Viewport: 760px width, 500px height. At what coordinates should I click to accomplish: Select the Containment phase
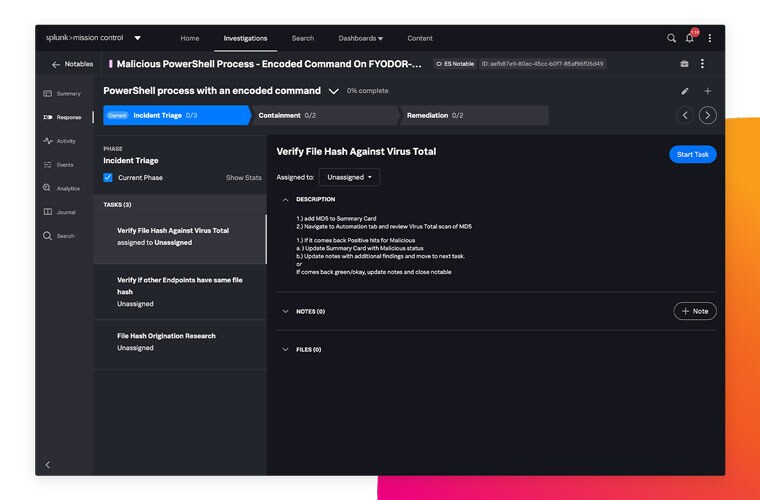click(x=325, y=115)
